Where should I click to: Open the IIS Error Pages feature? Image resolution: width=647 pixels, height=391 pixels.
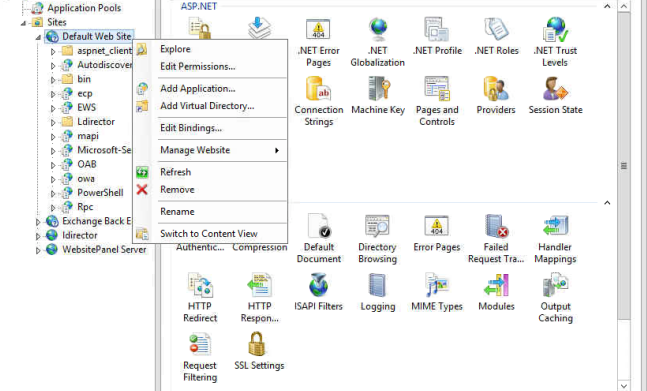tap(437, 233)
